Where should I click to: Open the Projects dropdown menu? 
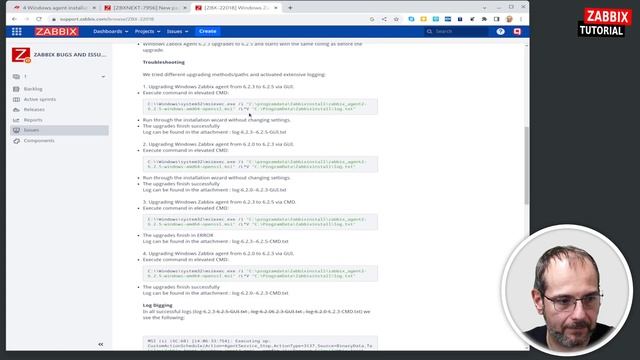pos(147,31)
